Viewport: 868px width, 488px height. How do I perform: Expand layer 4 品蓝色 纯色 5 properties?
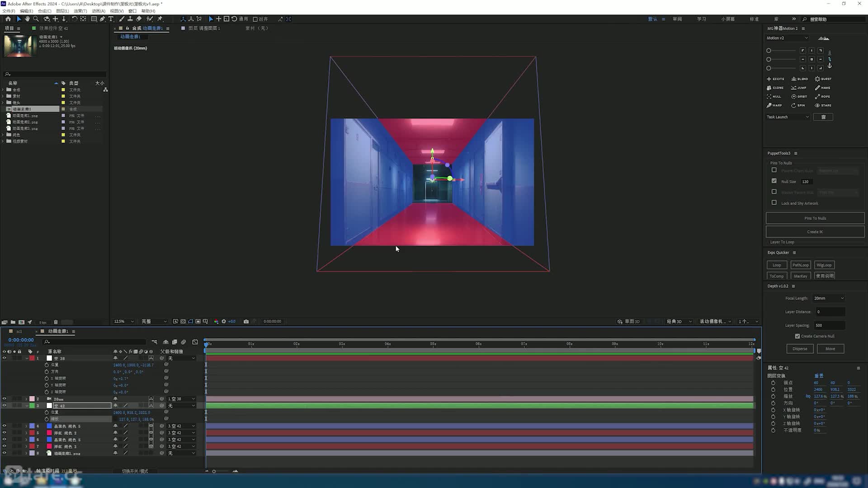point(27,426)
